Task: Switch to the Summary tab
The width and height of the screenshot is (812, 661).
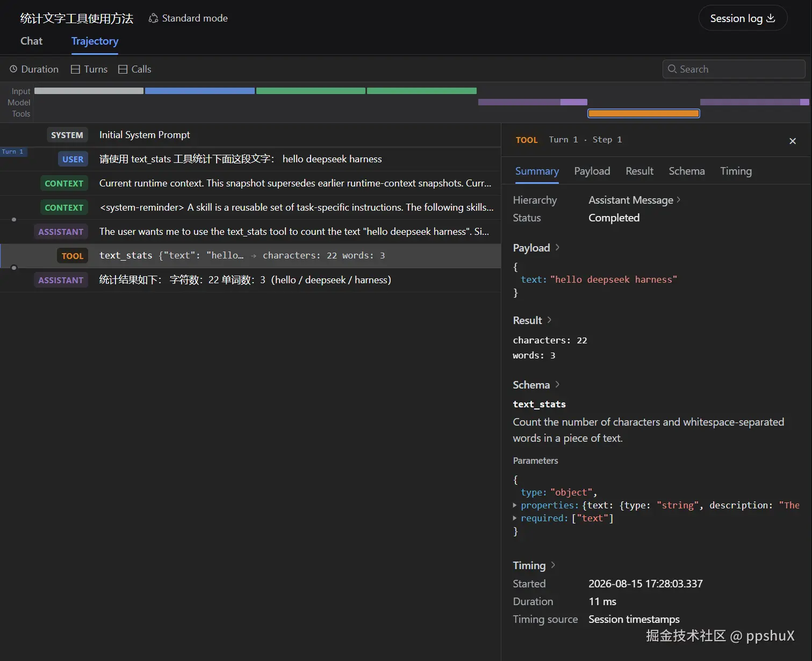Action: click(537, 171)
